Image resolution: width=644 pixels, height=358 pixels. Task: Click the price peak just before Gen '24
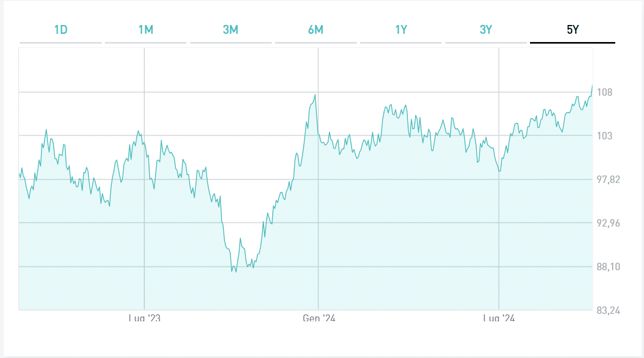point(315,95)
